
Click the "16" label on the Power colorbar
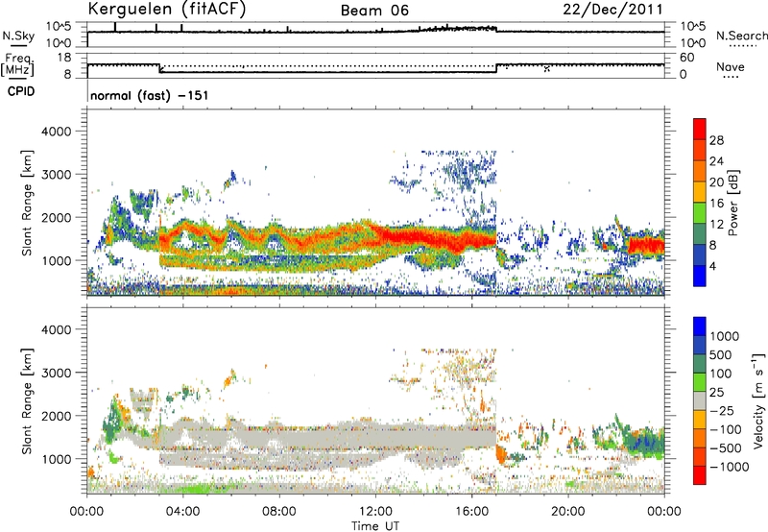pyautogui.click(x=716, y=204)
